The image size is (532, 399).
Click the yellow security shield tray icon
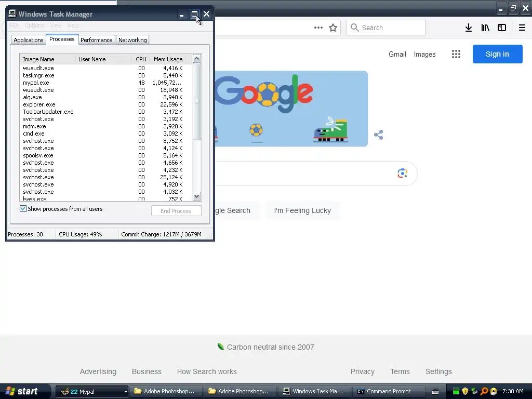click(x=465, y=391)
